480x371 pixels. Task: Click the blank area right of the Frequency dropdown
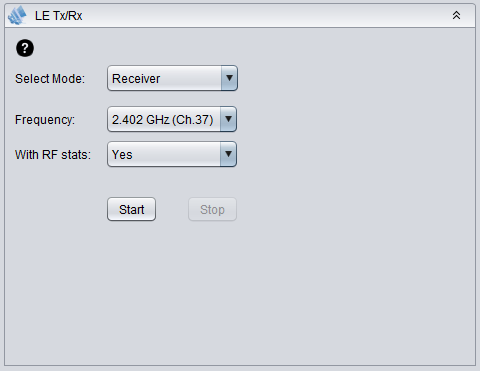[x=353, y=119]
